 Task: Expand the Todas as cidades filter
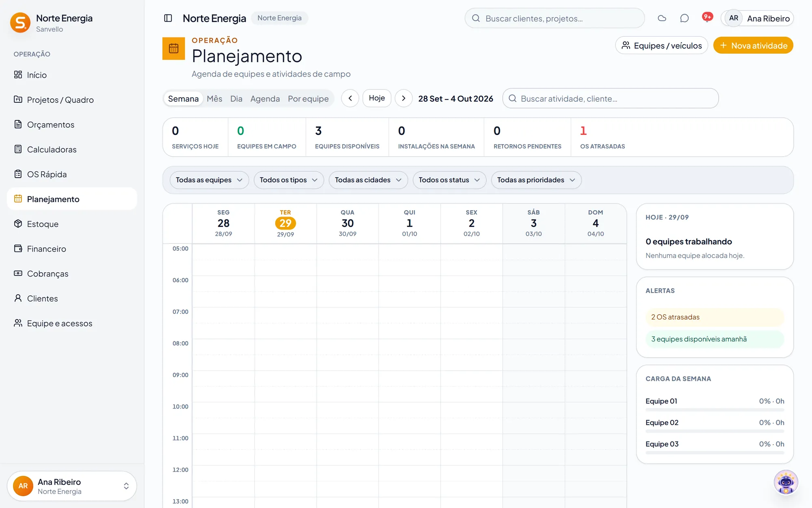(x=368, y=180)
